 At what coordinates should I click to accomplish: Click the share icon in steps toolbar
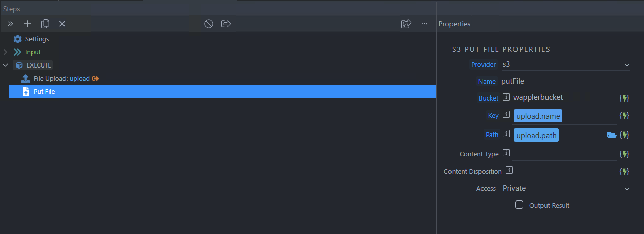point(406,24)
